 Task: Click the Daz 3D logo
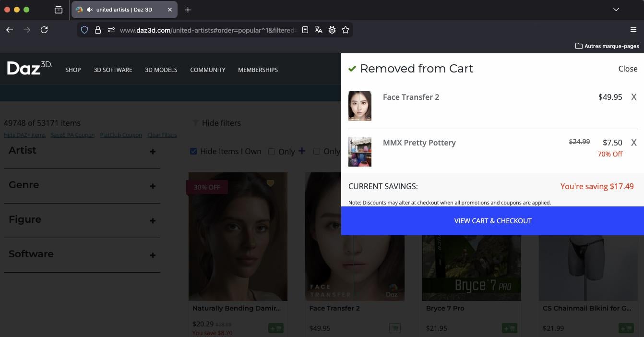point(29,69)
